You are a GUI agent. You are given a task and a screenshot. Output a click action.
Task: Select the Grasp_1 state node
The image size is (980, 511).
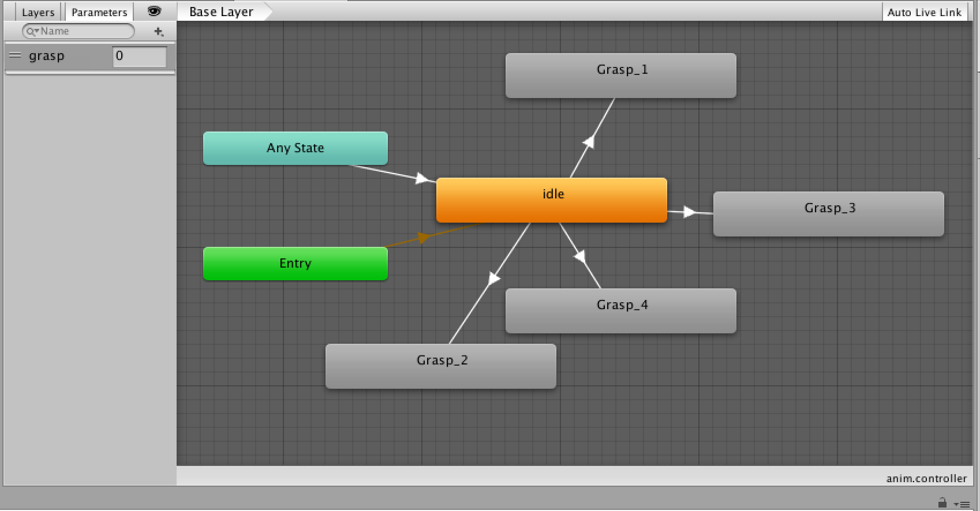pos(621,76)
